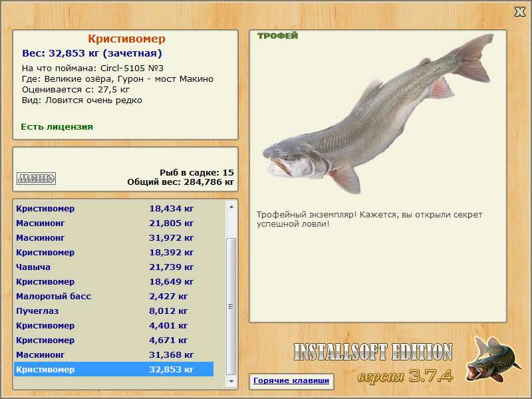
Task: Click Оценивается с: 27,5 кг line
Action: (x=76, y=90)
